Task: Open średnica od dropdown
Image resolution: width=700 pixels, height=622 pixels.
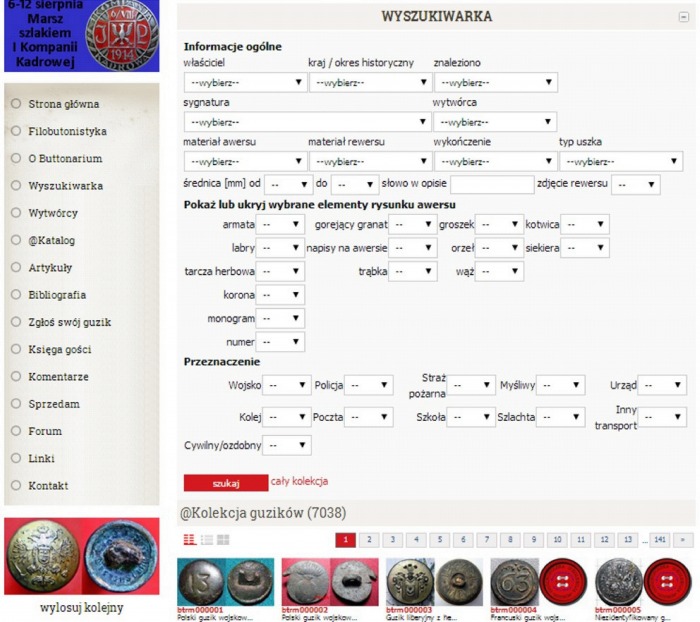Action: (288, 184)
